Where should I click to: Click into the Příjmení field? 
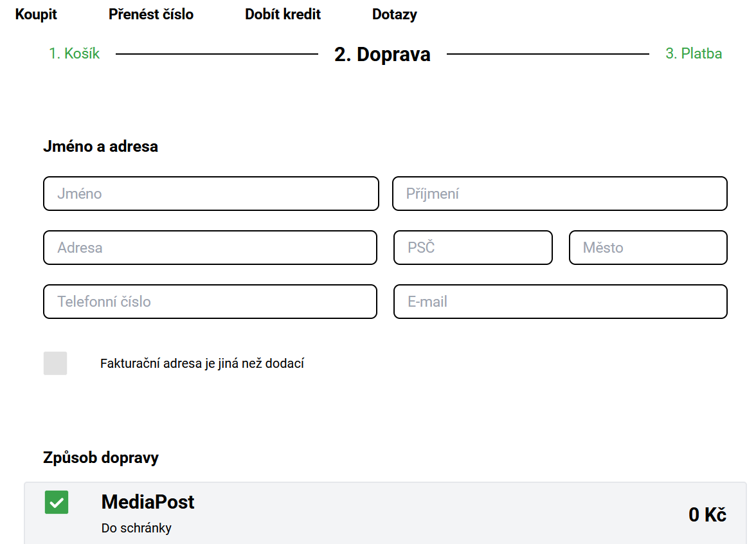tap(559, 194)
